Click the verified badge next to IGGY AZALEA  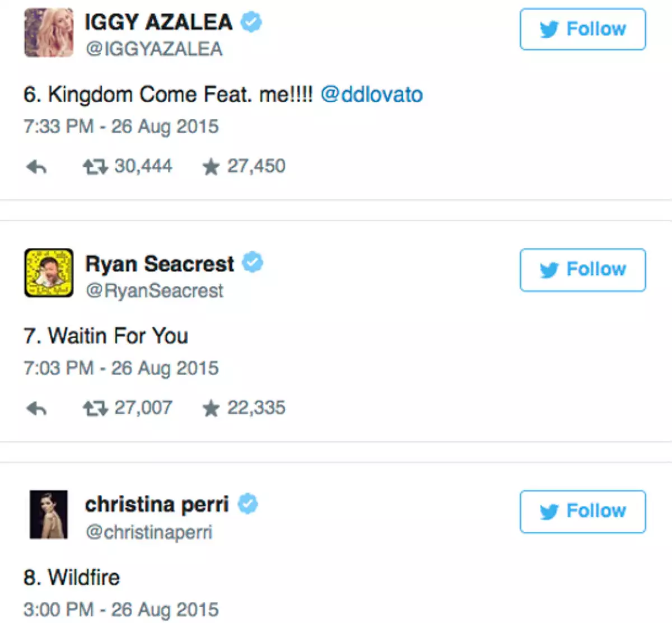click(x=252, y=21)
